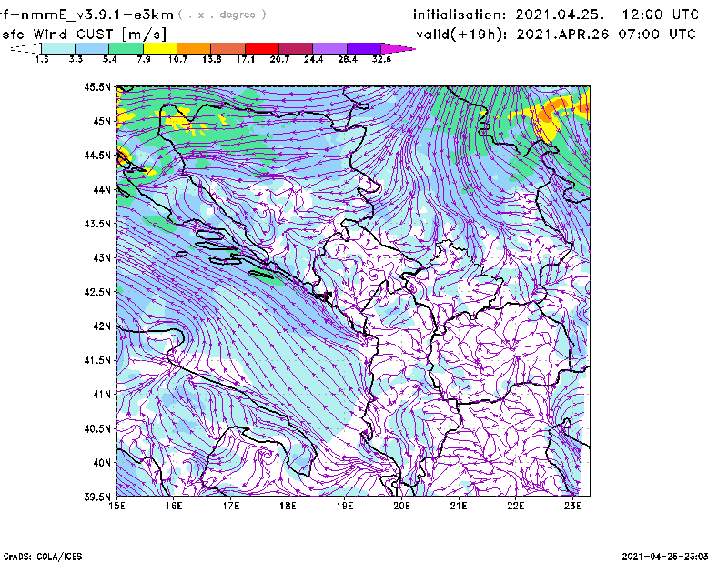
Task: Click the 43N latitude label
Action: tap(102, 257)
